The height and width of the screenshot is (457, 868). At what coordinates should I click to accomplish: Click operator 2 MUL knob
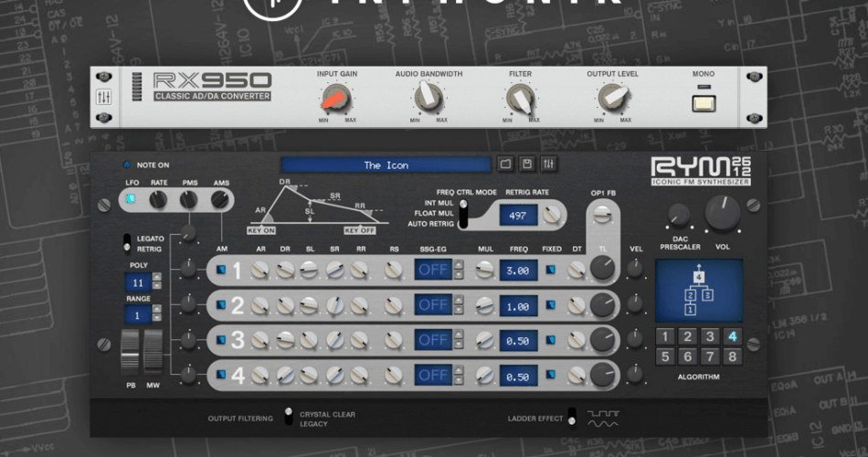[484, 305]
